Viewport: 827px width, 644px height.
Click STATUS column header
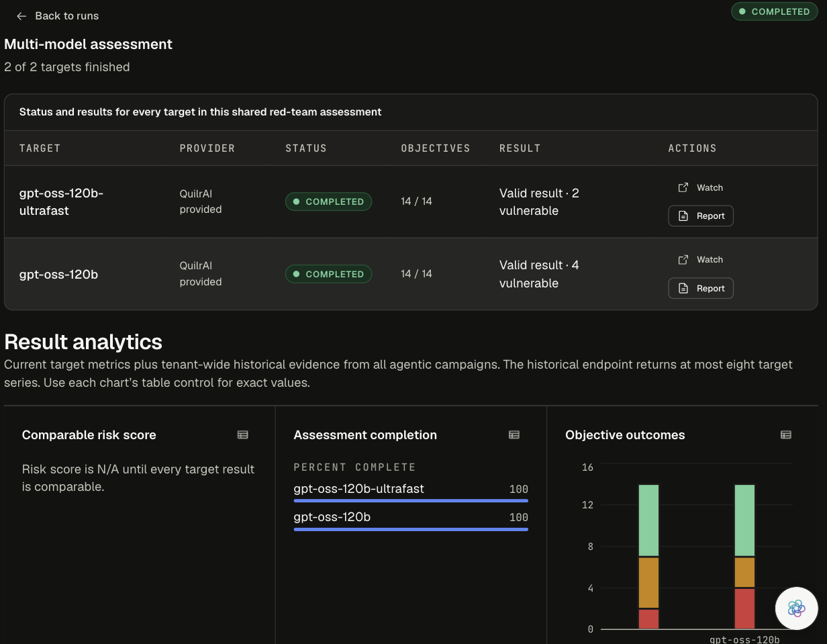(x=306, y=148)
